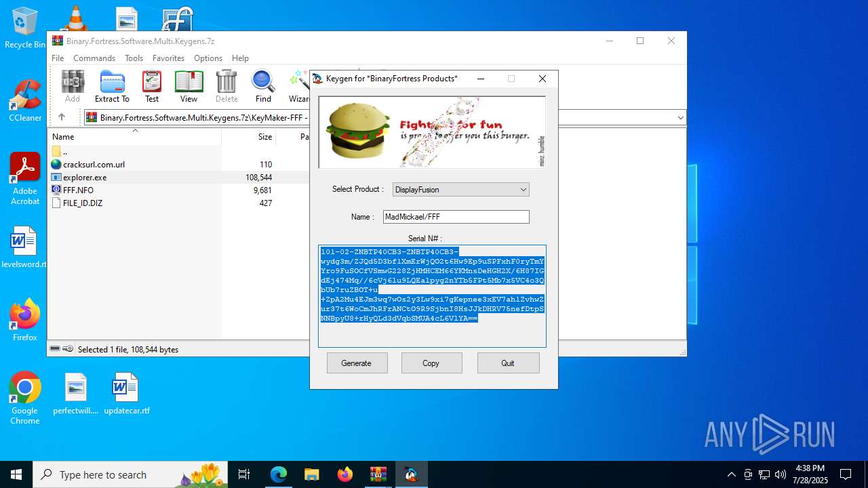Image resolution: width=868 pixels, height=488 pixels.
Task: Open the Options menu
Action: click(208, 58)
